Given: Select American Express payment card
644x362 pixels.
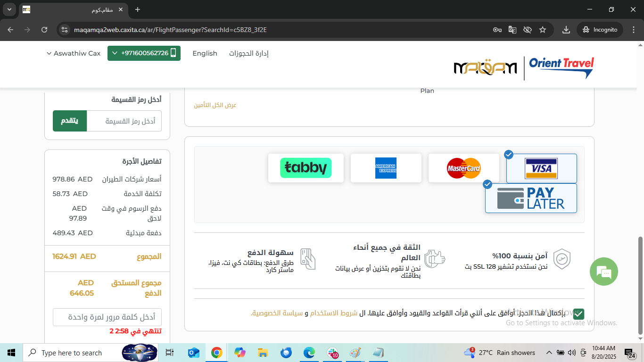Looking at the screenshot, I should (x=386, y=168).
